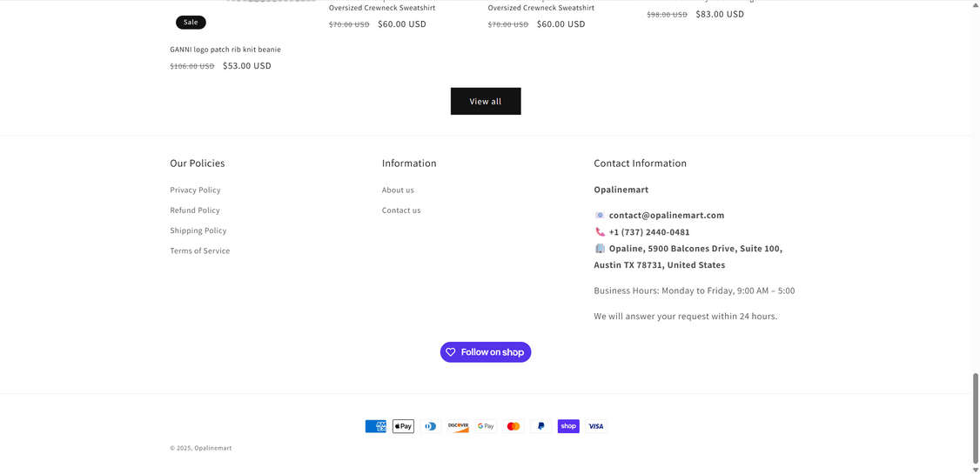Click the Shop Pay payment icon

[x=568, y=426]
